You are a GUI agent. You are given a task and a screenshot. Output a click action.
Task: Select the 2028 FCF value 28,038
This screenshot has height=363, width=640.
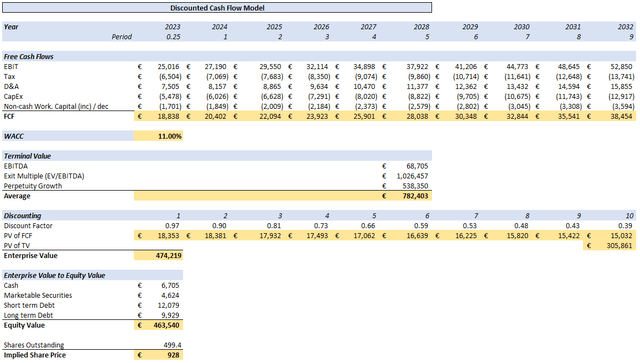point(418,116)
